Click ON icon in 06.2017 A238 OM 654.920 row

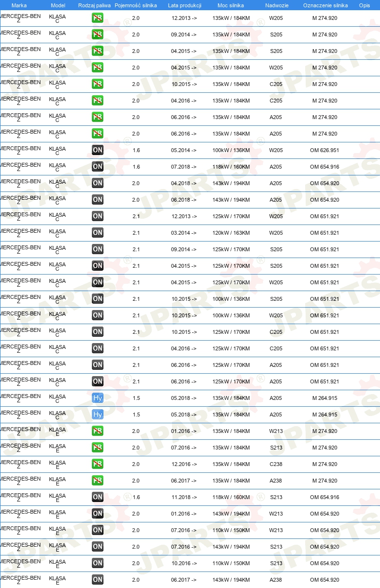point(98,580)
